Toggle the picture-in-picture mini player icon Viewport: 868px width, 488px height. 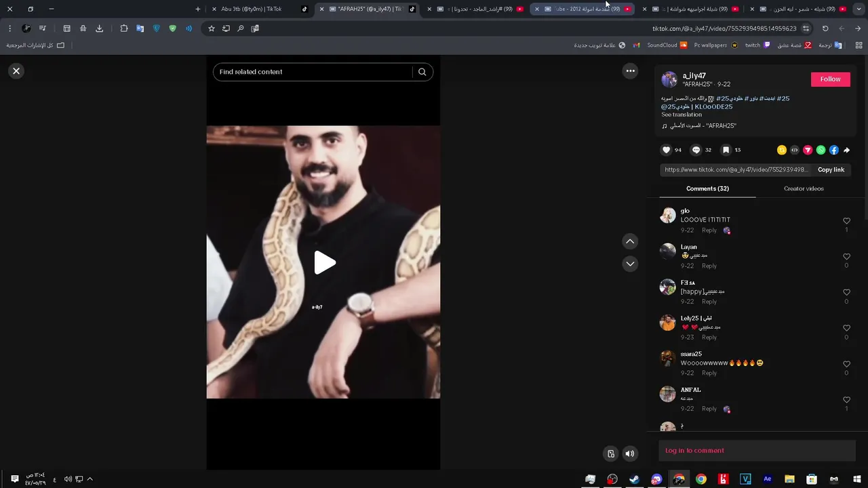pyautogui.click(x=611, y=454)
